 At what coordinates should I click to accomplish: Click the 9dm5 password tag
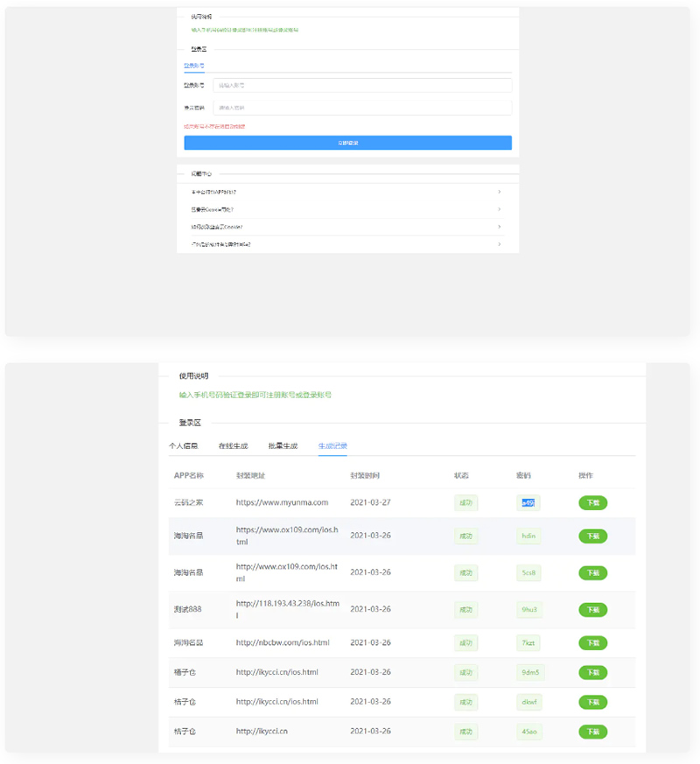tap(529, 673)
